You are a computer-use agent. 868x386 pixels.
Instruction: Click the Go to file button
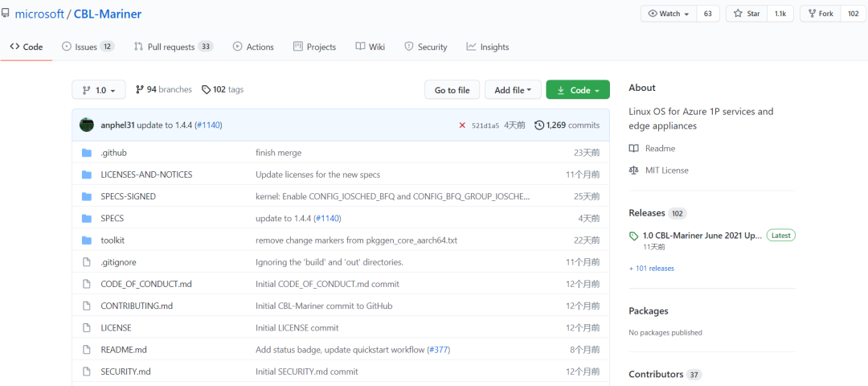click(x=452, y=90)
